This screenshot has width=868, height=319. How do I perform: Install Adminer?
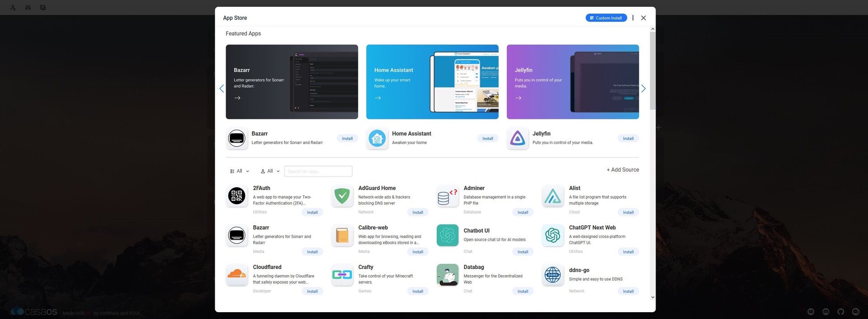[x=523, y=212]
